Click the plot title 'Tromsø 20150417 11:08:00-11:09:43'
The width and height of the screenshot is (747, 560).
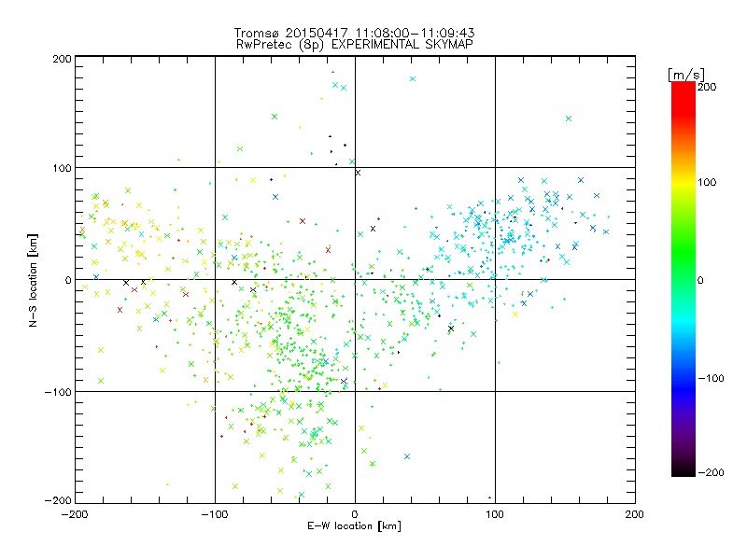pyautogui.click(x=354, y=33)
